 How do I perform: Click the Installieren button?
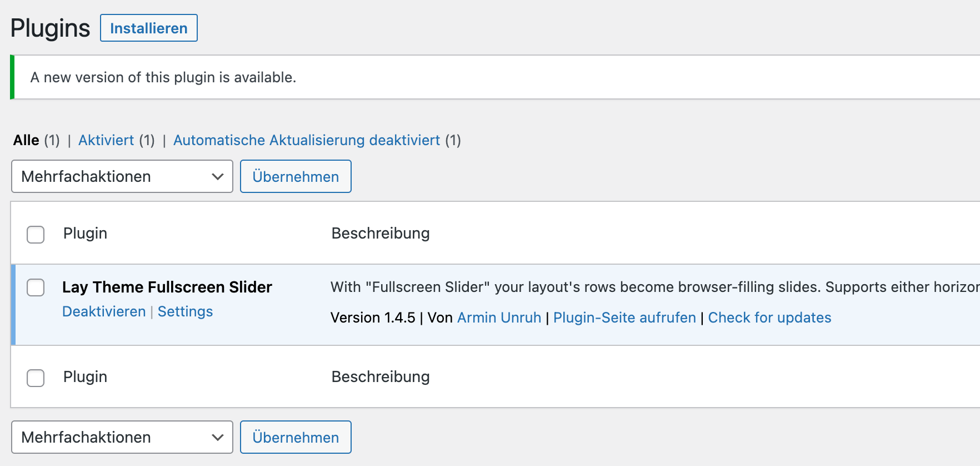tap(148, 28)
